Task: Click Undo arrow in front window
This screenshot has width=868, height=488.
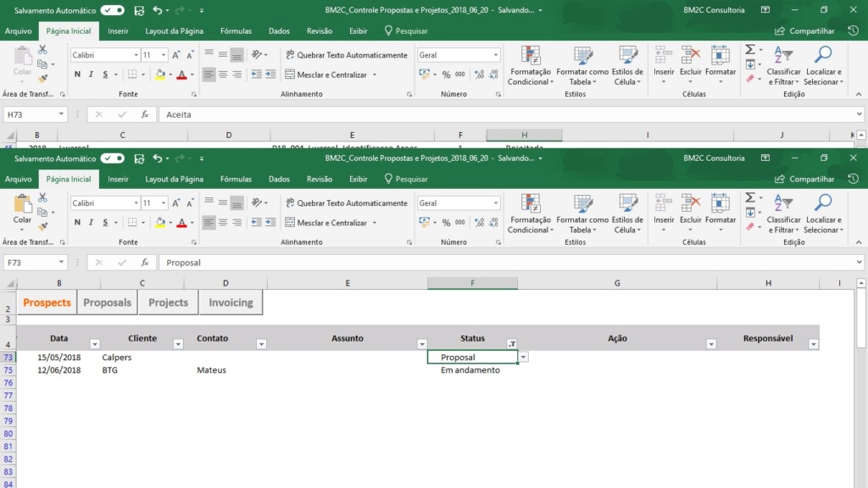Action: [158, 158]
